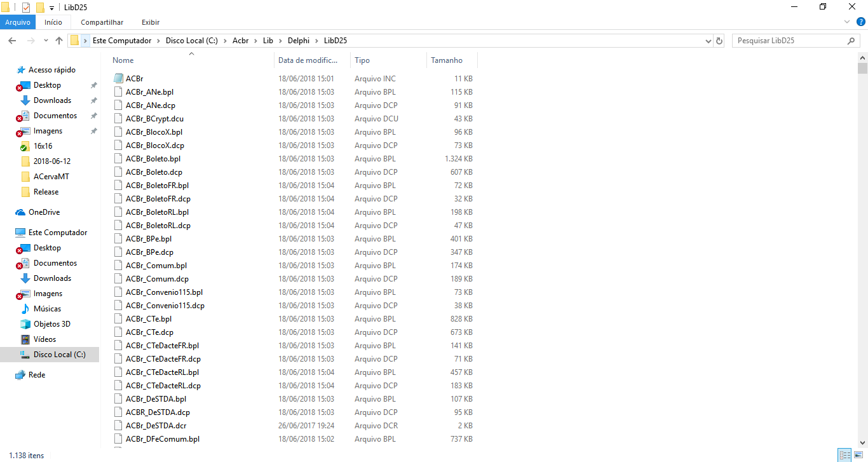Select the ACBr_CTeDacteRL.dcp file name
The width and height of the screenshot is (868, 462).
(x=163, y=386)
